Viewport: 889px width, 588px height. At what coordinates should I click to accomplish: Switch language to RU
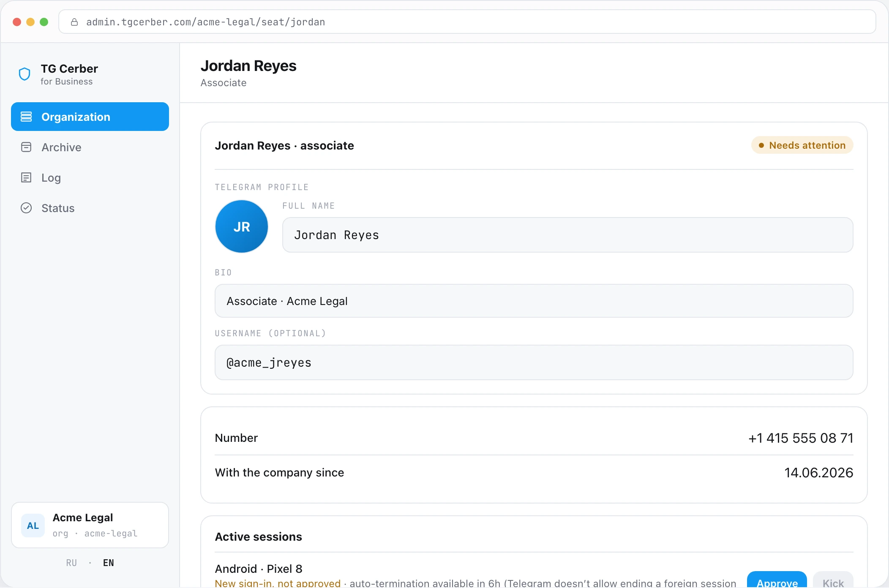71,563
